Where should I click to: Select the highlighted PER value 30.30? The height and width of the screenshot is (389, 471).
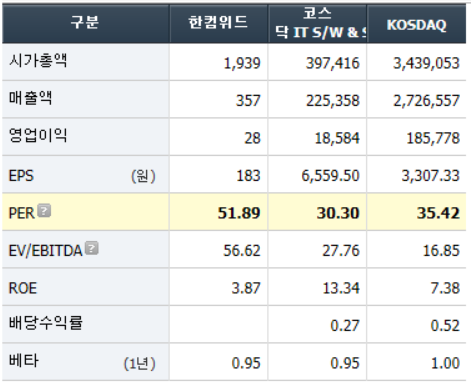pyautogui.click(x=338, y=213)
